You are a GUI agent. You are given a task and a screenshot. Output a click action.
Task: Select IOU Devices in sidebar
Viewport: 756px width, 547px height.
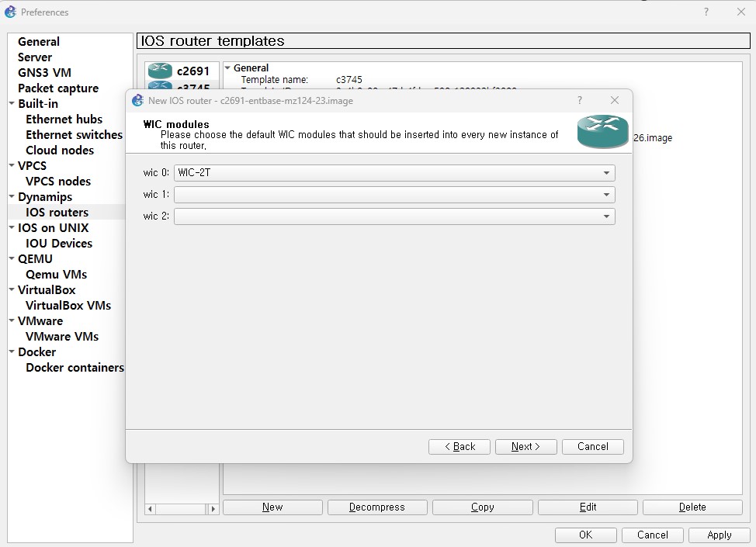point(59,244)
